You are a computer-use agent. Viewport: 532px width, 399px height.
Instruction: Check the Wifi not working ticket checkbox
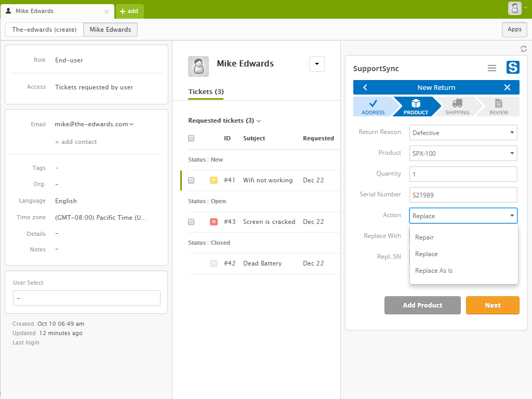[x=191, y=180]
